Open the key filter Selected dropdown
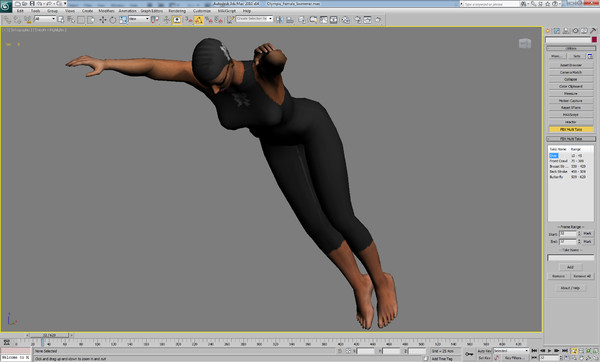Screen dimensions: 600x362 click(511, 351)
